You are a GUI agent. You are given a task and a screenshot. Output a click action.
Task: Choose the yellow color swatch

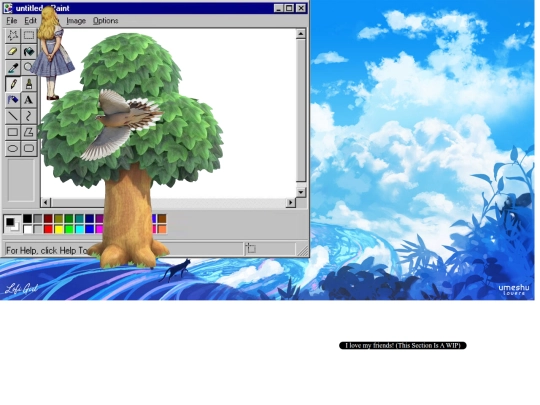tap(59, 229)
